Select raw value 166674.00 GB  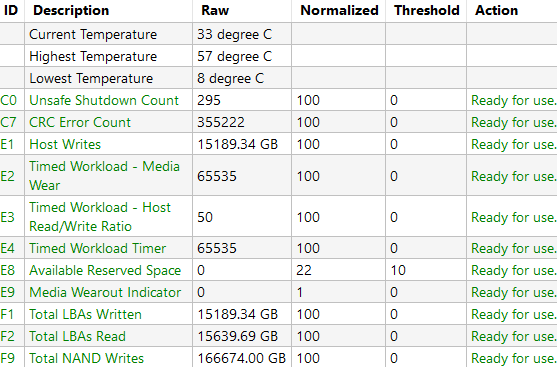[242, 358]
